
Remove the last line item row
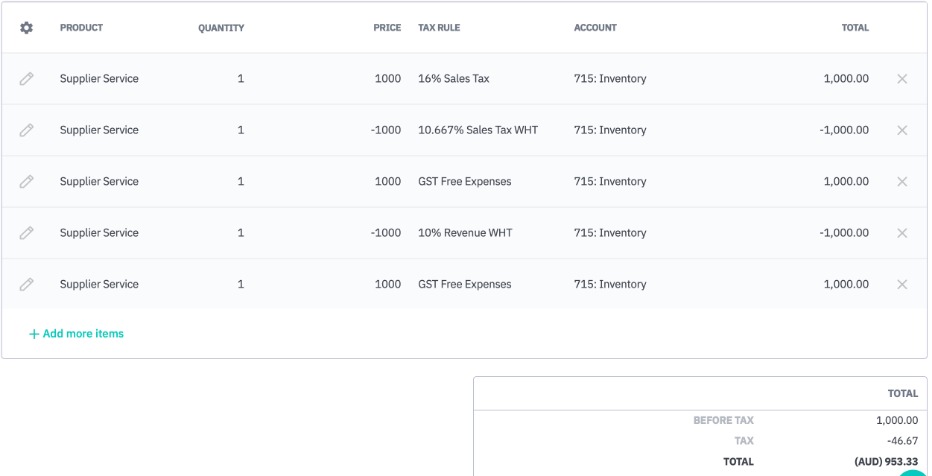tap(902, 284)
